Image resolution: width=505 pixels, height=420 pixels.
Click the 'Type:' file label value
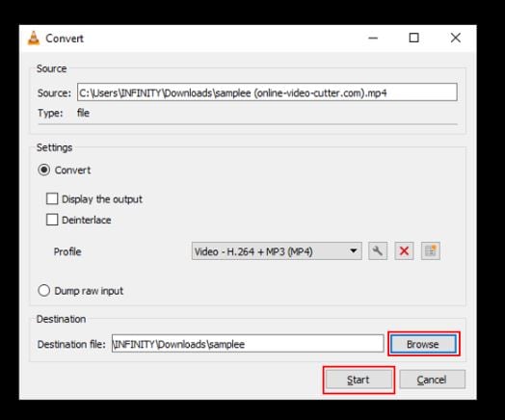84,113
